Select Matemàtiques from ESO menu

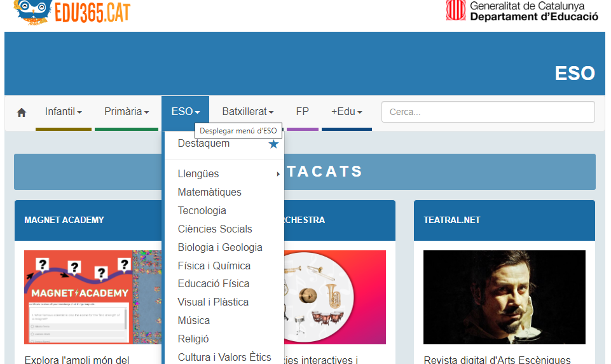pyautogui.click(x=210, y=192)
